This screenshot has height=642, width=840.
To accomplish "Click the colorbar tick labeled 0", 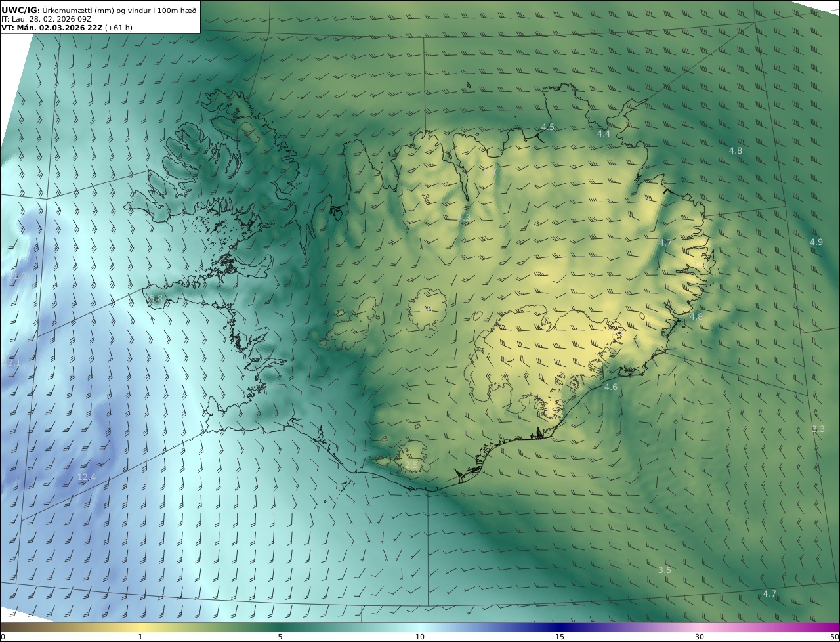I will (x=3, y=637).
